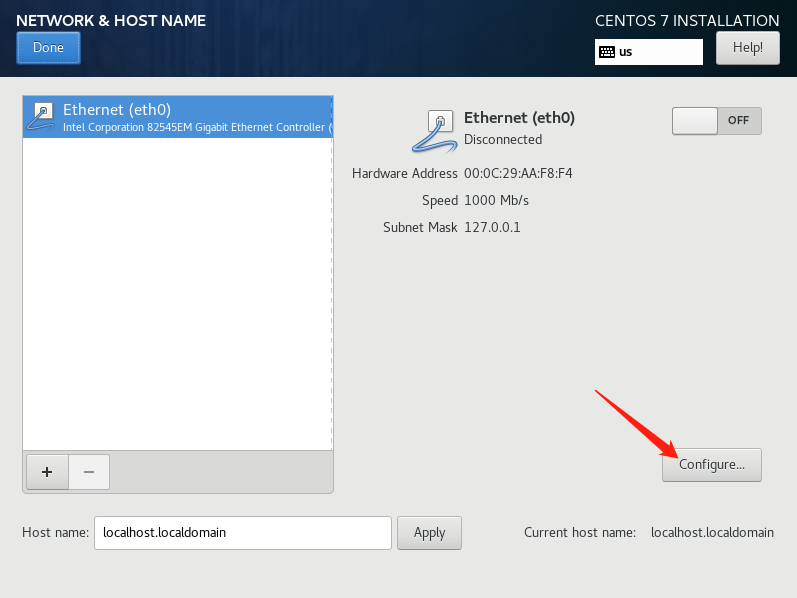Viewport: 797px width, 598px height.
Task: Click the Disconnected status text
Action: [x=503, y=139]
